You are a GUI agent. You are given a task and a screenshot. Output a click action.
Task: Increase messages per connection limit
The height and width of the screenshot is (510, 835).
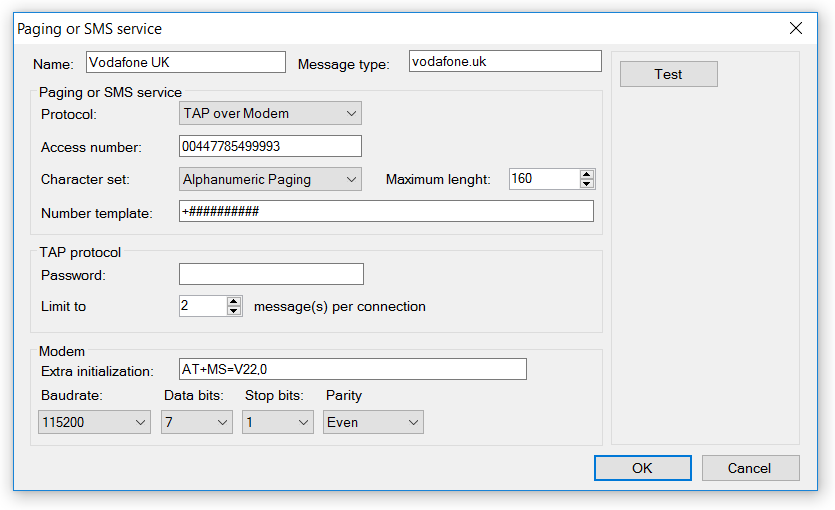[x=234, y=301]
